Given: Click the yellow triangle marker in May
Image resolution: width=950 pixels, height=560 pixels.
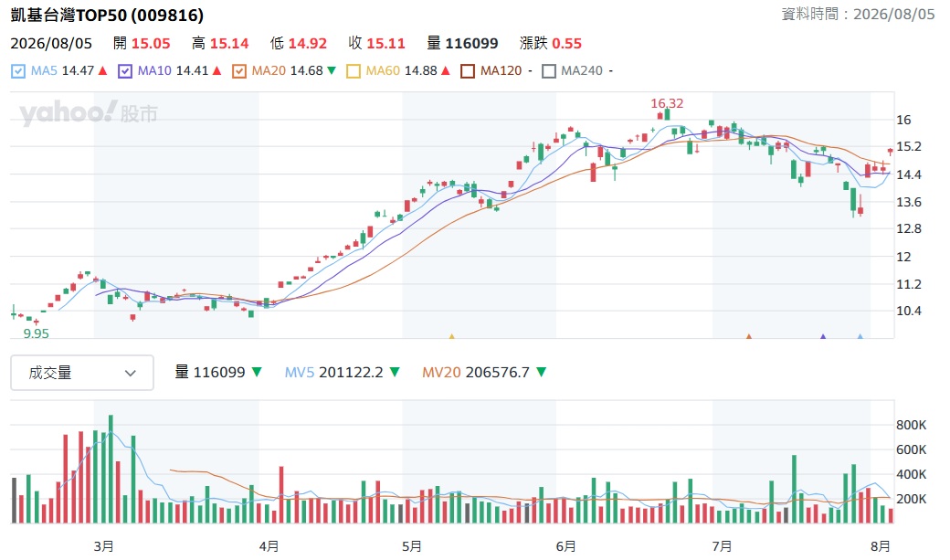Looking at the screenshot, I should (451, 336).
